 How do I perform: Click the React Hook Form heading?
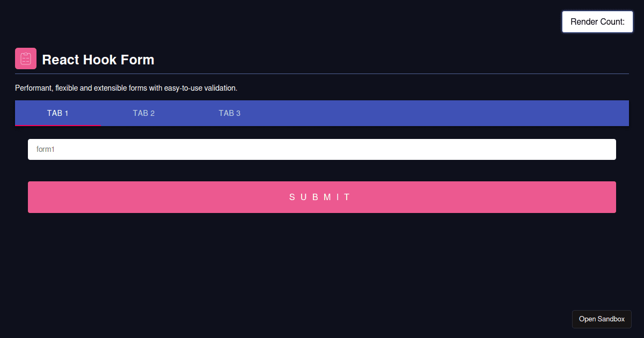point(98,60)
